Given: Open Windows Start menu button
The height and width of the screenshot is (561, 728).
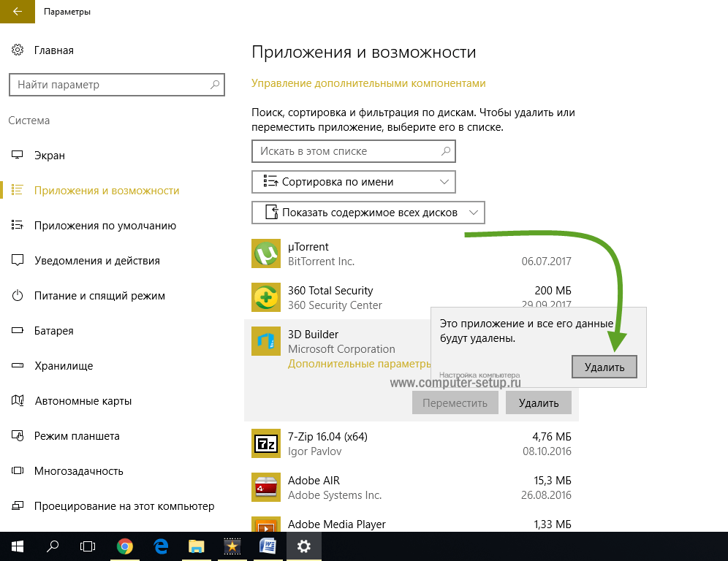Looking at the screenshot, I should (x=18, y=546).
